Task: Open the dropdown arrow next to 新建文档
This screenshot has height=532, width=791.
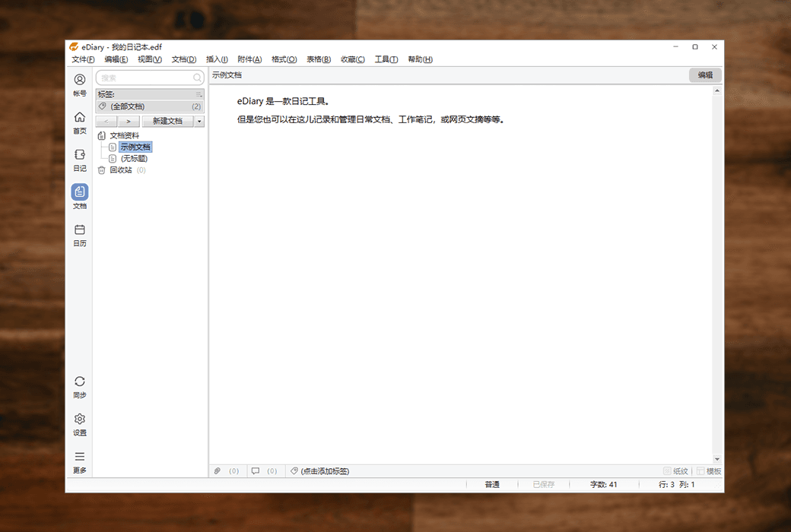Action: click(199, 121)
